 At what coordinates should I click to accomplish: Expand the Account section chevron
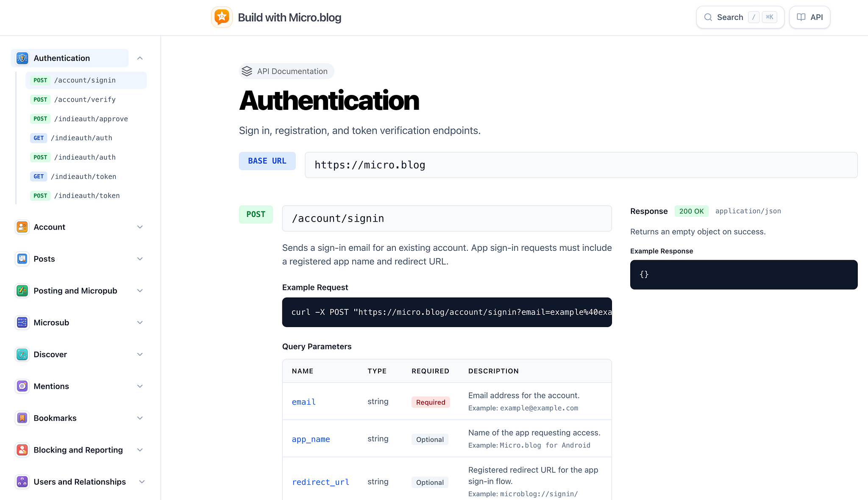(140, 227)
